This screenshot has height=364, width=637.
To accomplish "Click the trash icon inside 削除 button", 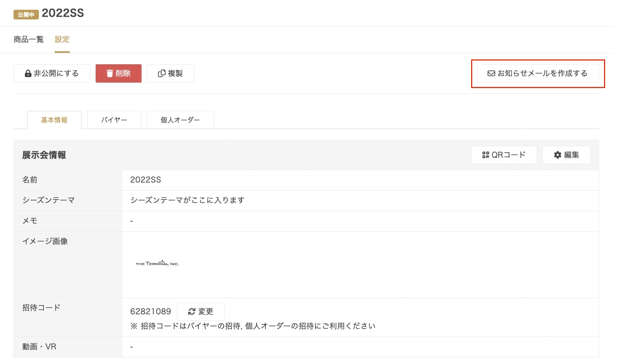I will click(x=109, y=73).
